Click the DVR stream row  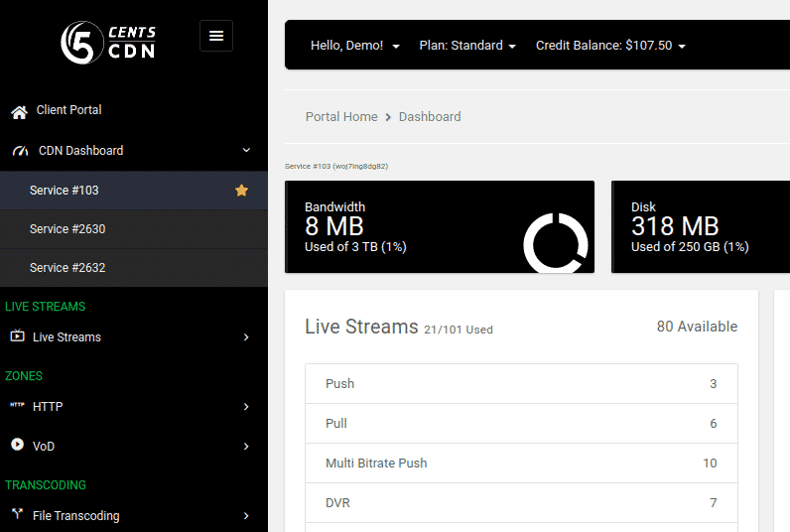(x=521, y=503)
